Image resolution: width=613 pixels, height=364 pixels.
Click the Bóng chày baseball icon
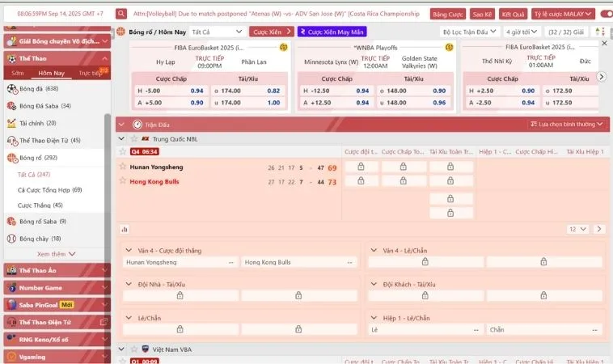click(x=12, y=239)
